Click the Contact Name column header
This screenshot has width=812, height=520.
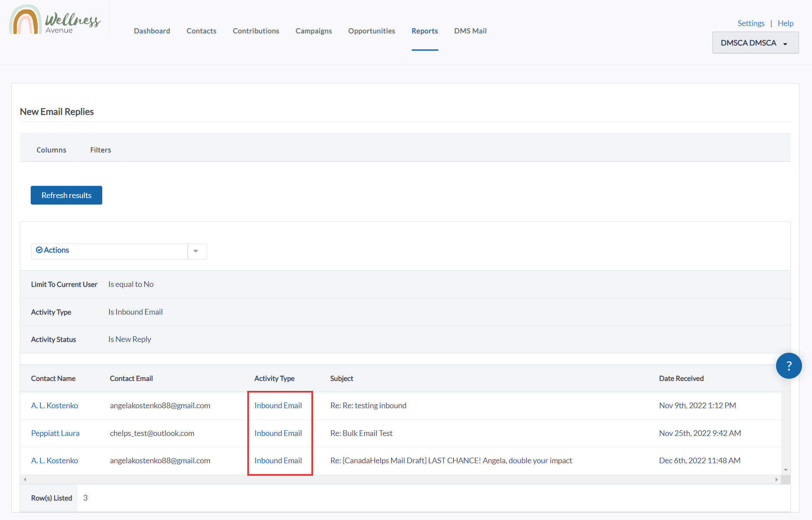tap(53, 378)
